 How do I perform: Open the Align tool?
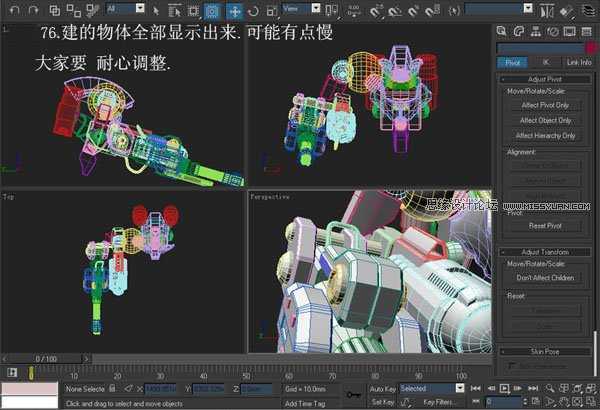[x=567, y=11]
